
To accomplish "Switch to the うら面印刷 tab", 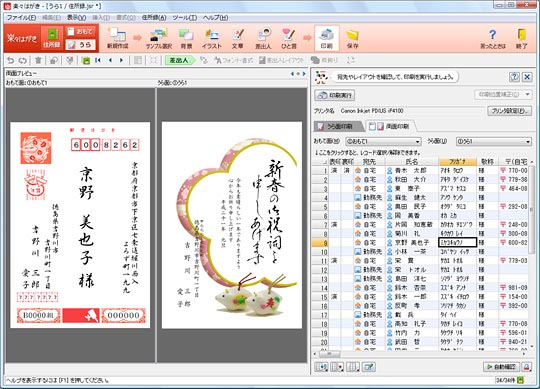I will (x=339, y=127).
